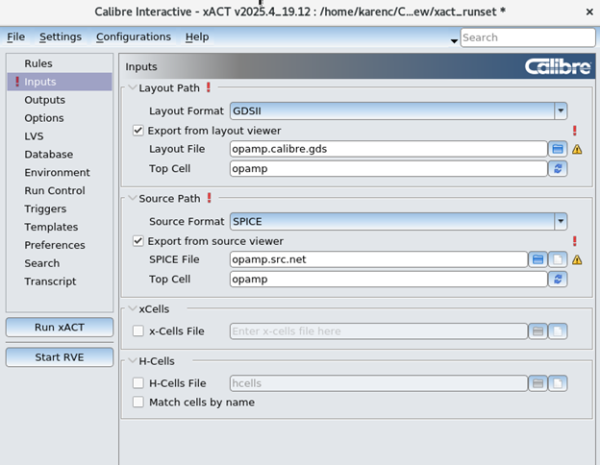
Task: Browse for the Layout File
Action: click(x=558, y=149)
